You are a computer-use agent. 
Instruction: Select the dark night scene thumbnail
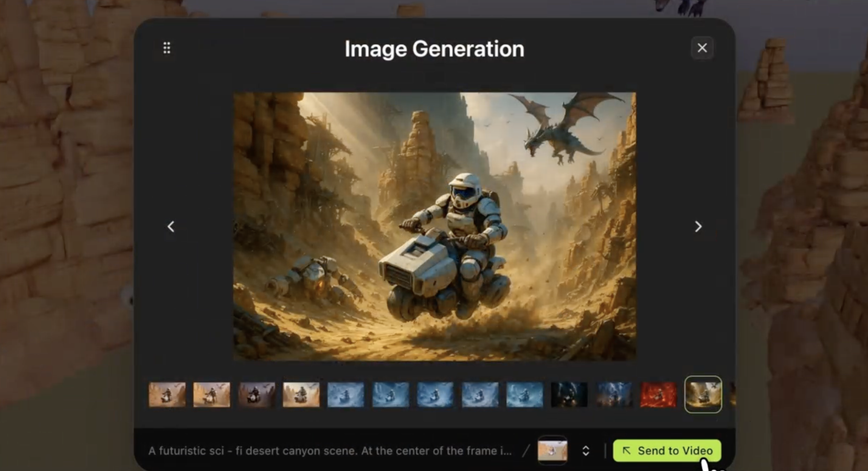pyautogui.click(x=569, y=394)
